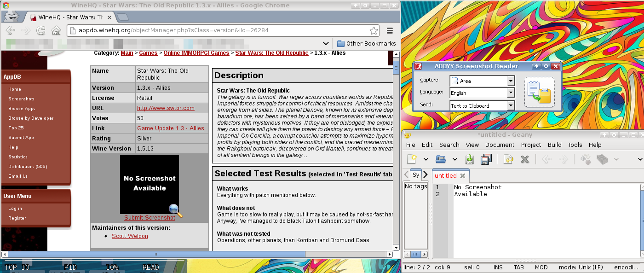Click Chrome's icon in the title bar
644x273 pixels.
[6, 6]
